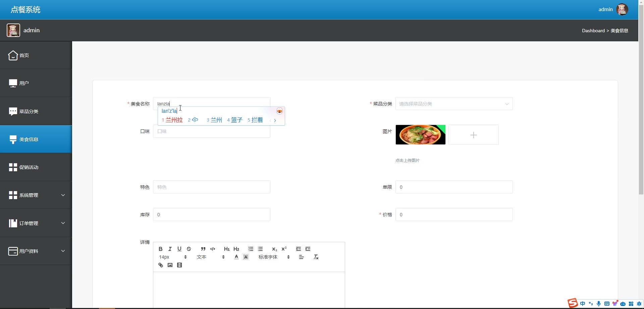Toggle bold formatting in the editor

pos(161,249)
